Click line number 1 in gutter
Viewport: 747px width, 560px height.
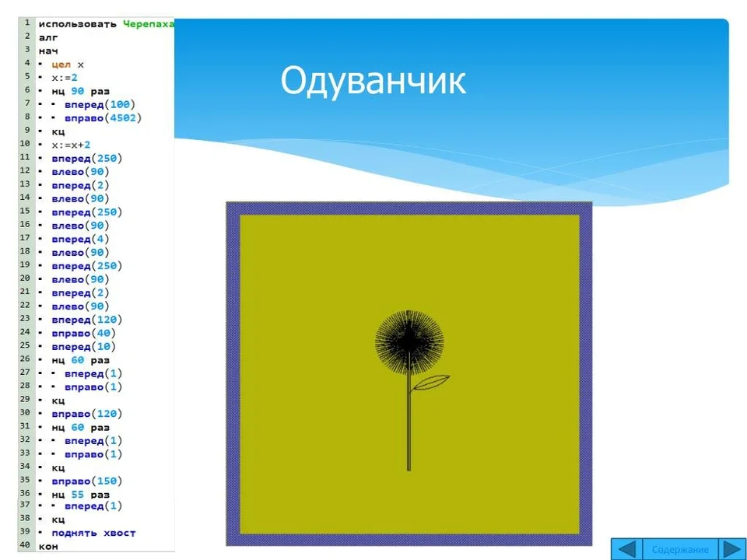27,23
